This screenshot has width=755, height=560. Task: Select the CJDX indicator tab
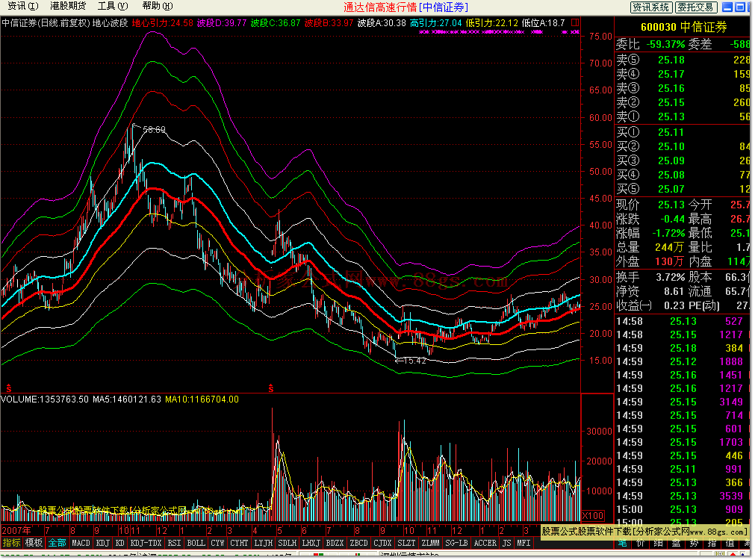[x=383, y=543]
